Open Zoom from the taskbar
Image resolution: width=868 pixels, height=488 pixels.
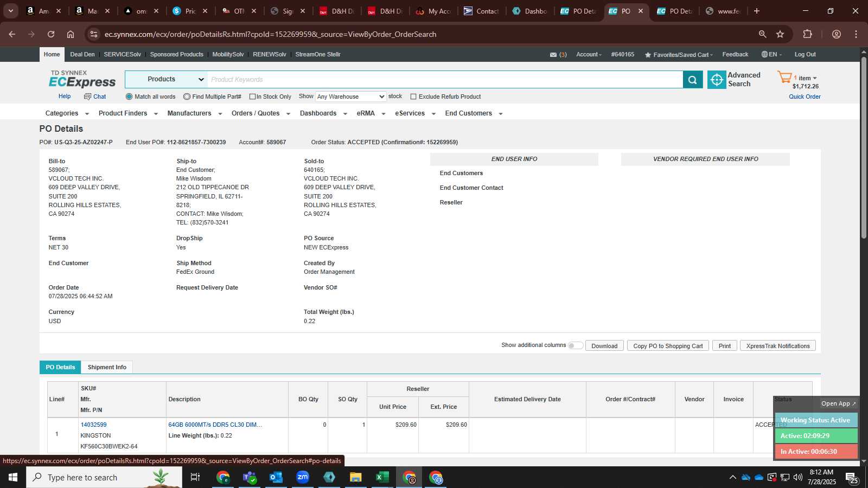[303, 477]
